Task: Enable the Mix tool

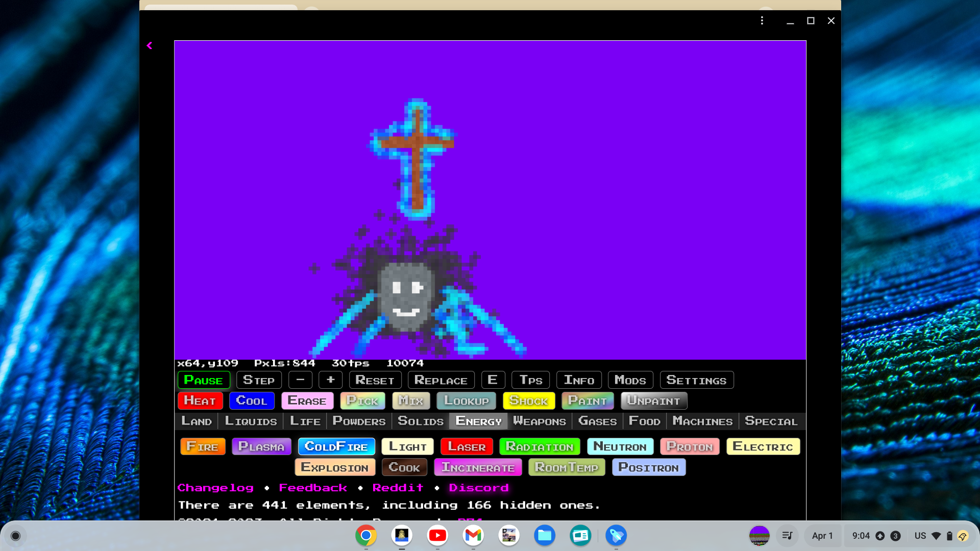Action: (x=411, y=400)
